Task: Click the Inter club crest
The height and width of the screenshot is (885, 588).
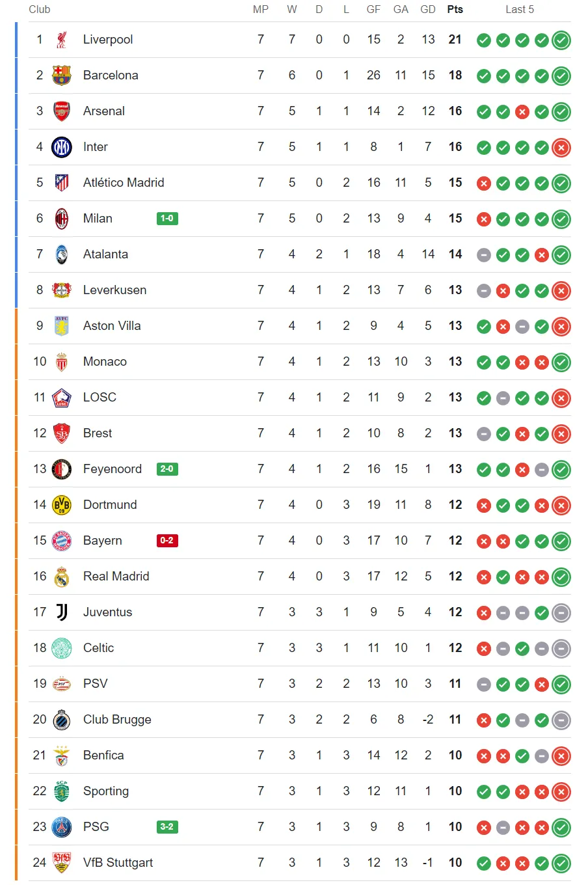Action: [x=61, y=147]
